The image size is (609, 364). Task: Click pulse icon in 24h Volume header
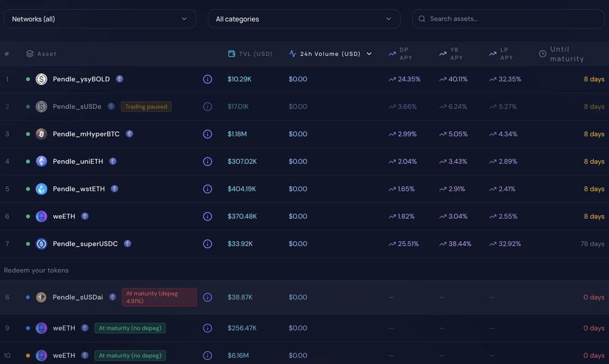coord(292,53)
